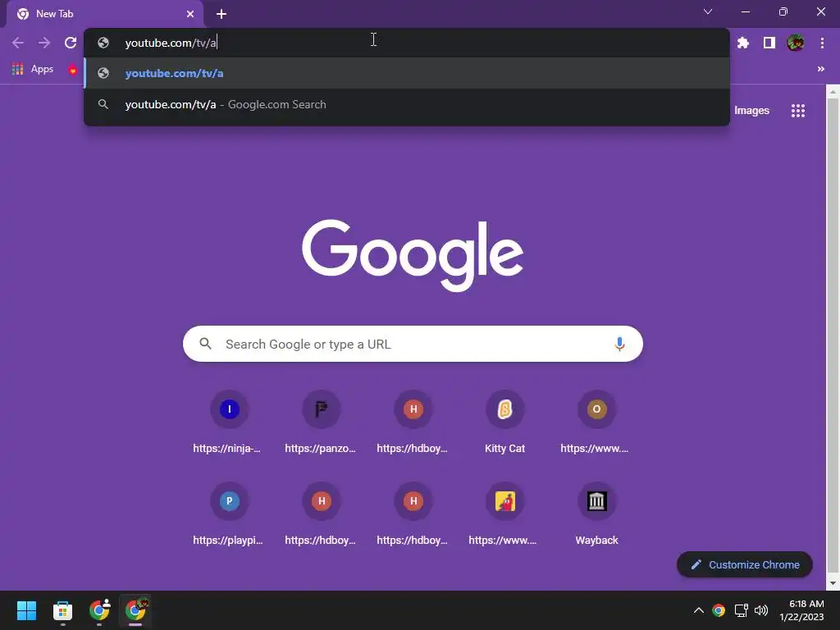Open the playpi shortcut tile
Image resolution: width=840 pixels, height=630 pixels.
230,515
